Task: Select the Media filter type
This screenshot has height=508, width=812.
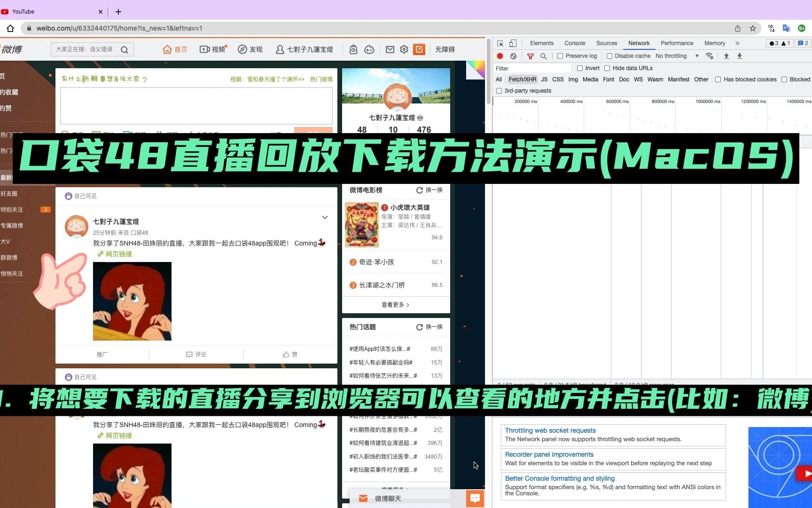Action: (x=590, y=79)
